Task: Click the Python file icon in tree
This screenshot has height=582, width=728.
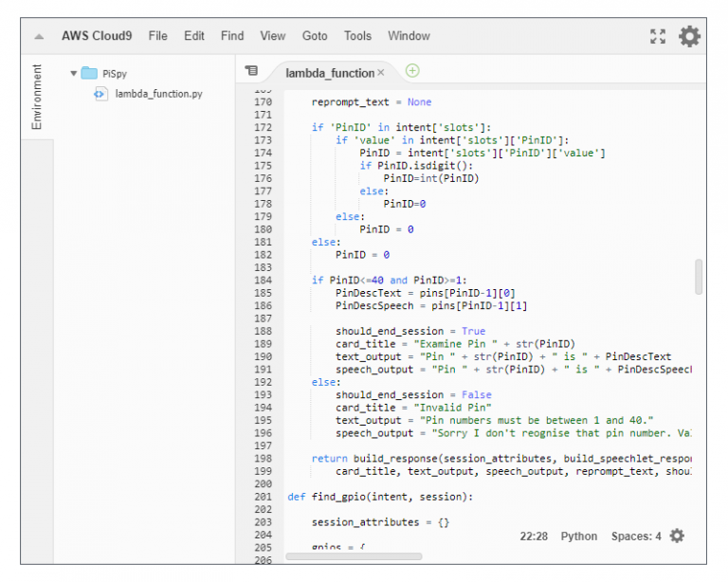Action: (x=100, y=94)
